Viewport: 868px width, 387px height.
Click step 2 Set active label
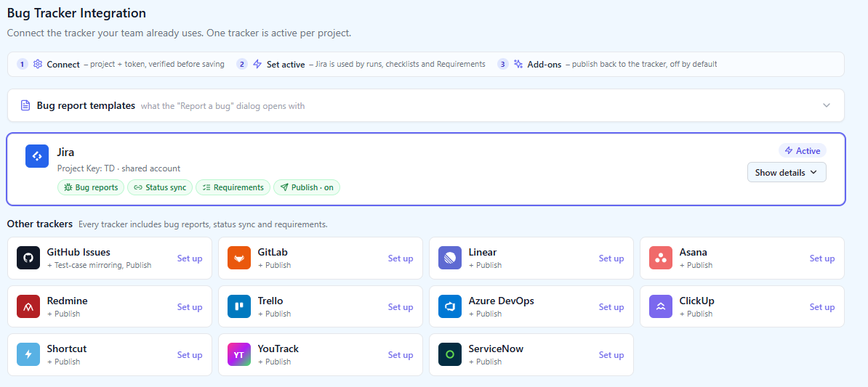286,64
